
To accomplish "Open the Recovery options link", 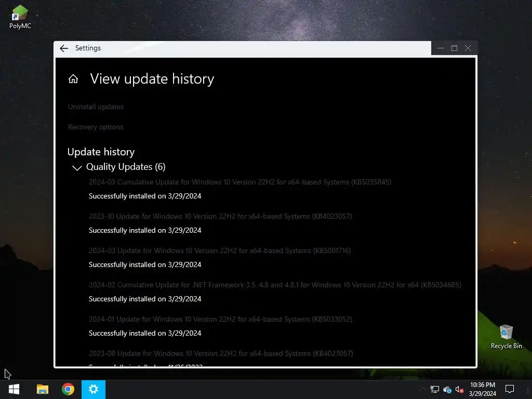I will pos(96,127).
